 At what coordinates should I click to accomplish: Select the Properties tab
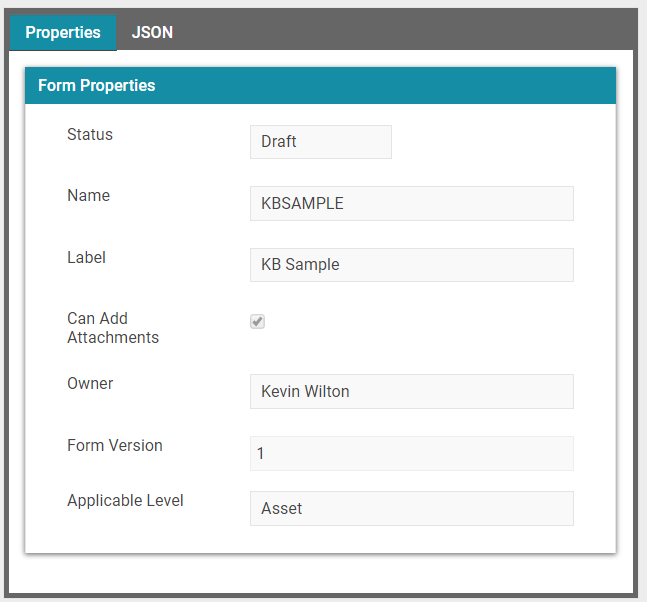63,32
